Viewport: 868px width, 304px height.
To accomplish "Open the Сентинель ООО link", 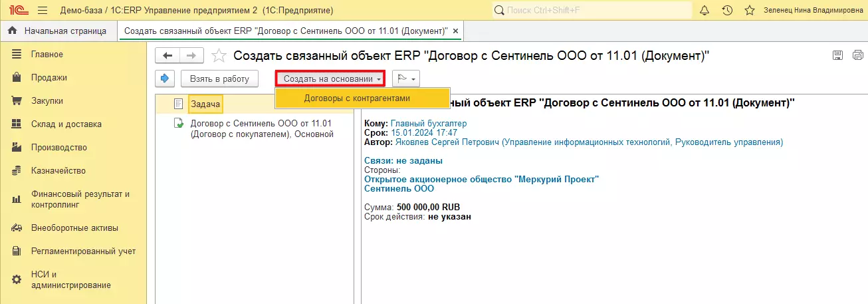I will [x=399, y=188].
